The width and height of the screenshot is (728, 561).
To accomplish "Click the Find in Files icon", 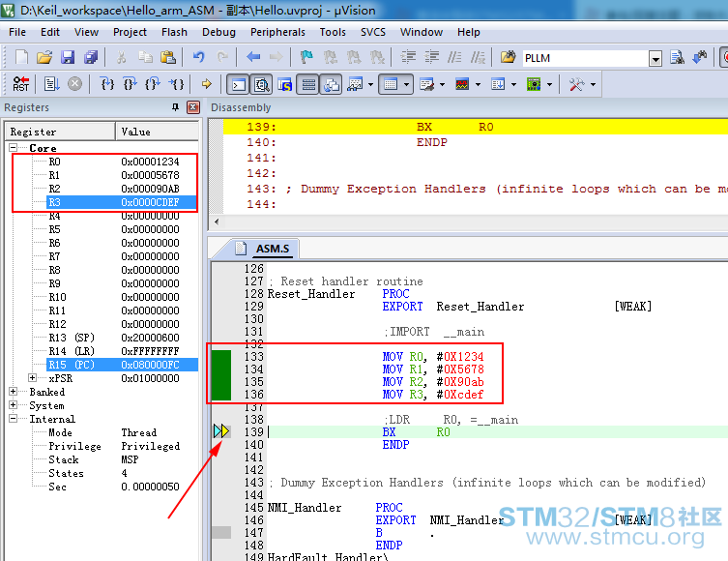I will 508,58.
